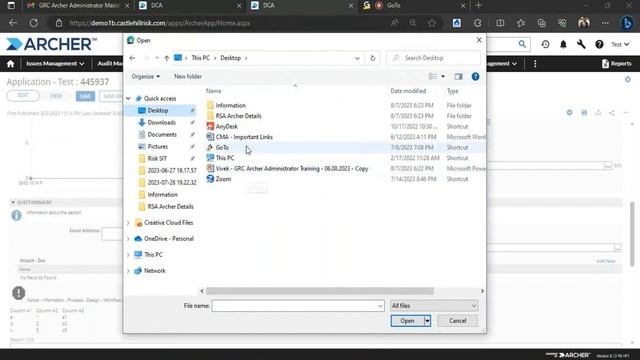Open the dialog Help question mark icon
Image resolution: width=640 pixels, height=360 pixels.
(475, 76)
